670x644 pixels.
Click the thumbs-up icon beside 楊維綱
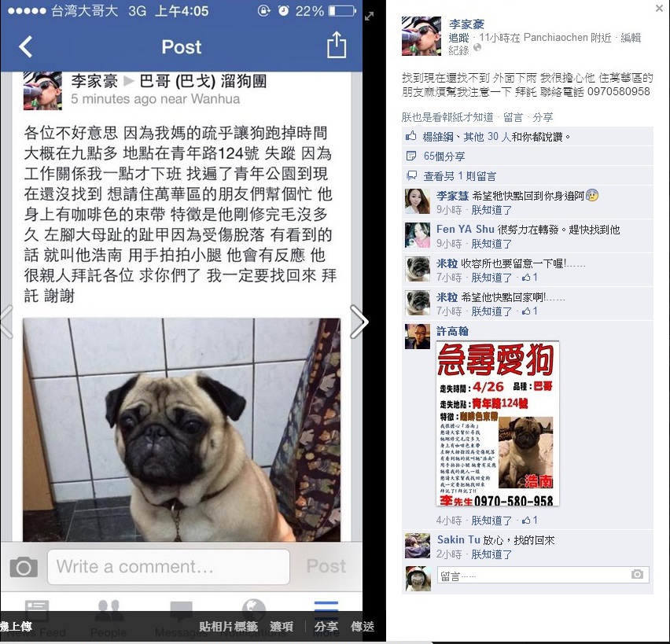click(x=411, y=136)
